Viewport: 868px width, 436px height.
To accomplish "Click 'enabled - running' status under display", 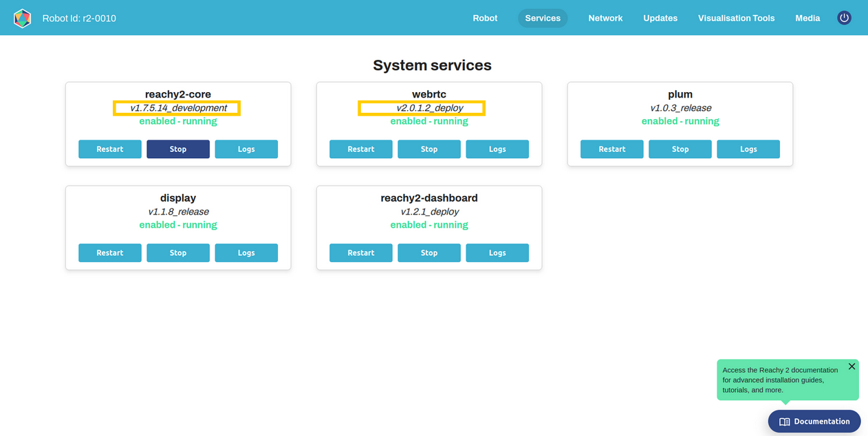I will pyautogui.click(x=178, y=225).
